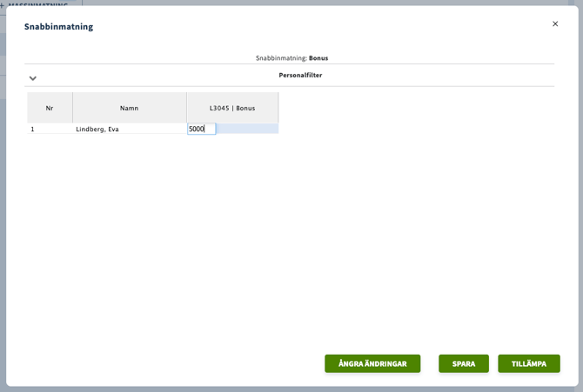Click the L3045 | Bonus column header

(232, 108)
